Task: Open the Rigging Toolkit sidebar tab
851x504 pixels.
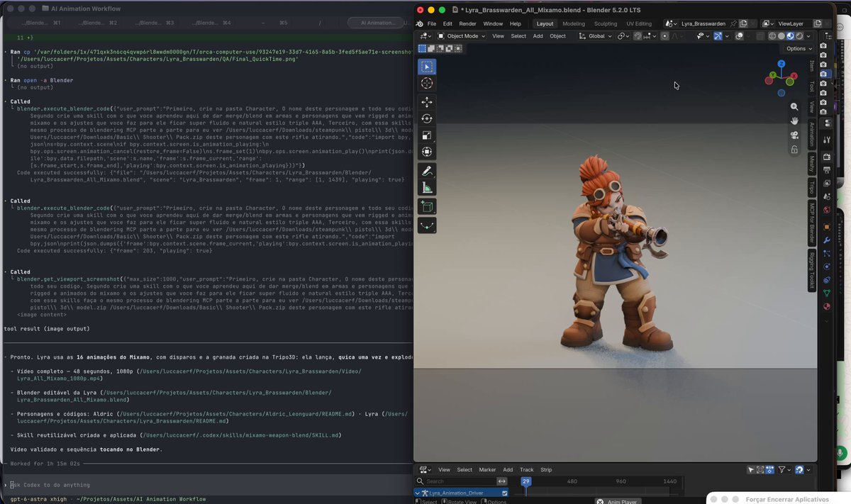Action: (811, 272)
